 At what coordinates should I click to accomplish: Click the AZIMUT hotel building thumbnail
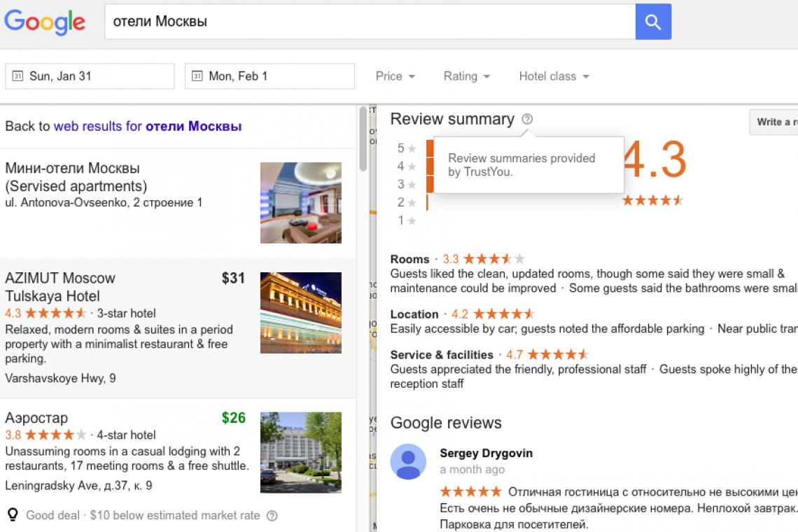click(x=301, y=313)
